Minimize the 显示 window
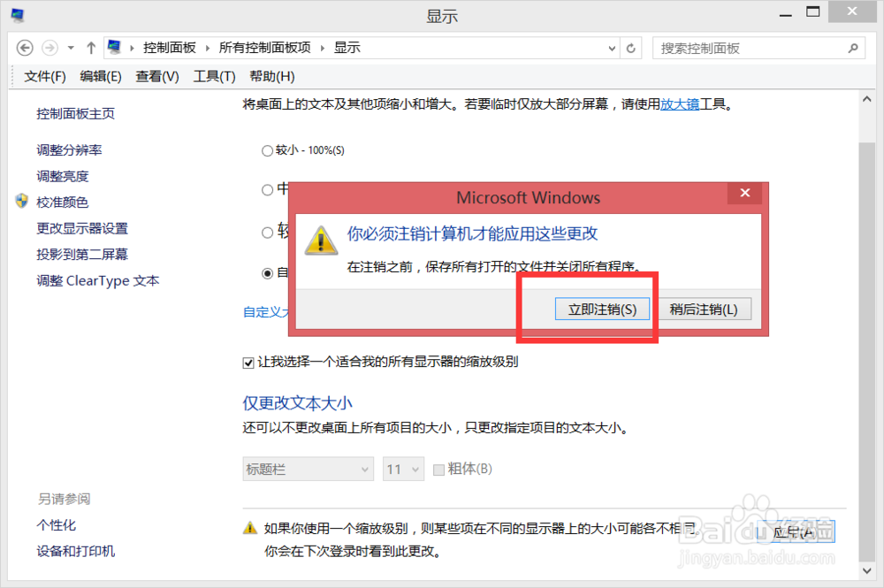 pyautogui.click(x=785, y=15)
